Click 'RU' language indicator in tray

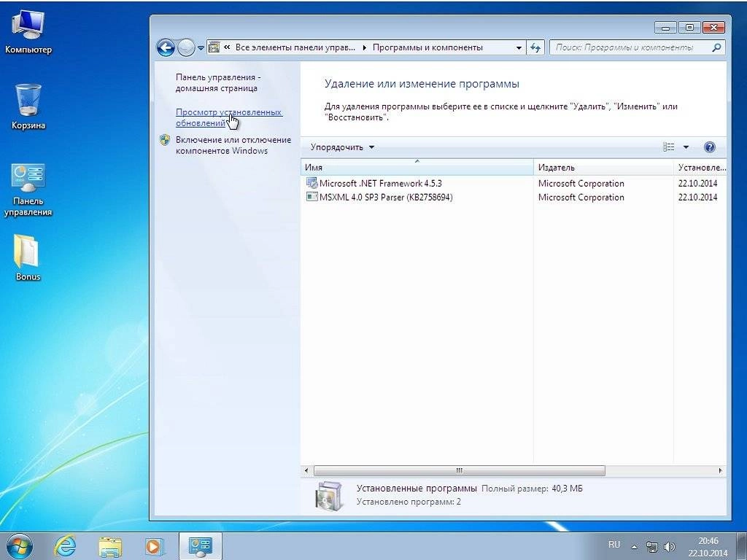(614, 544)
